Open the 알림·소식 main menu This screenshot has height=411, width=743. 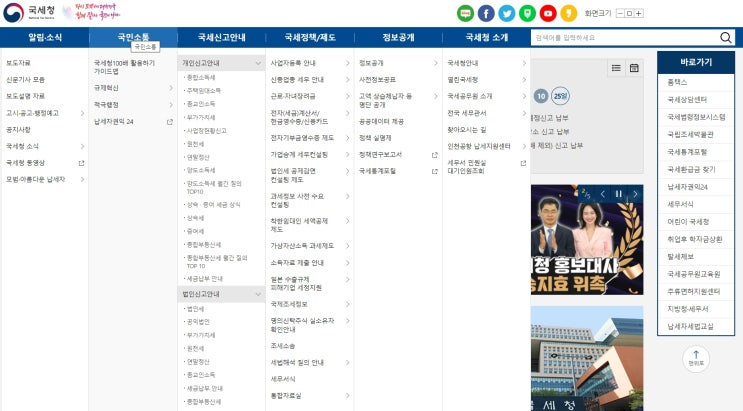click(x=45, y=37)
